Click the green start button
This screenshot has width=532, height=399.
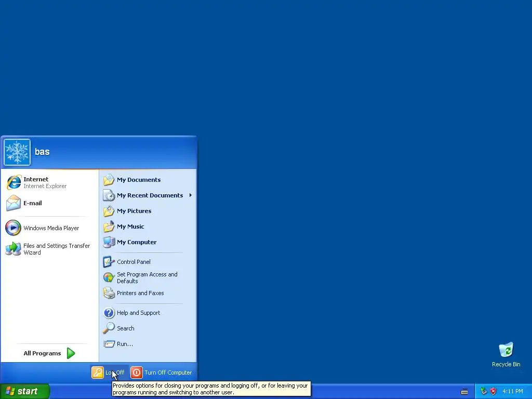[25, 391]
